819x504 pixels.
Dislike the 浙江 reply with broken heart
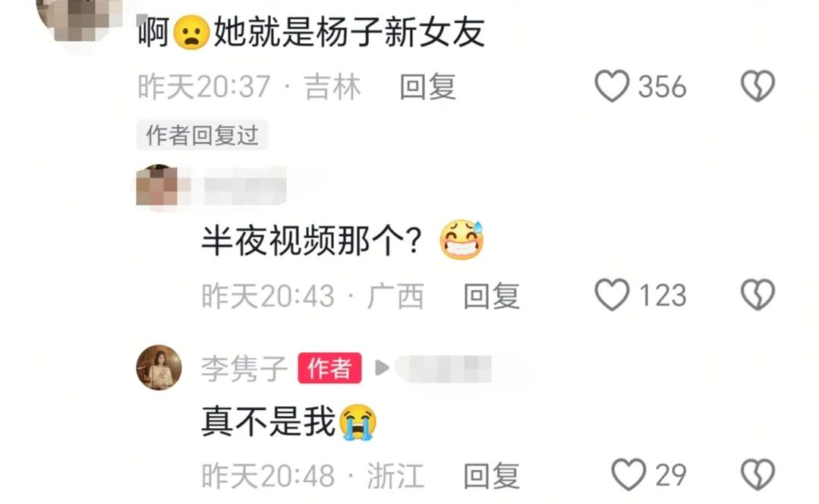758,474
